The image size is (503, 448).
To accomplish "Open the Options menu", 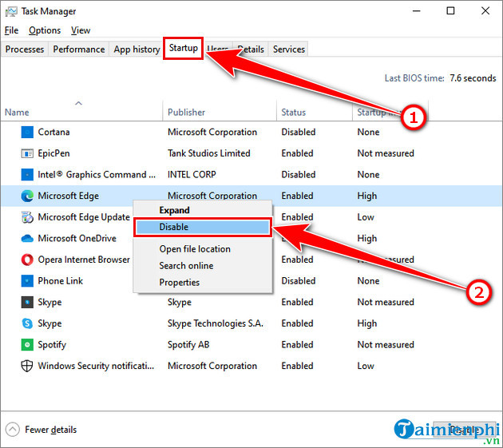I will 45,30.
